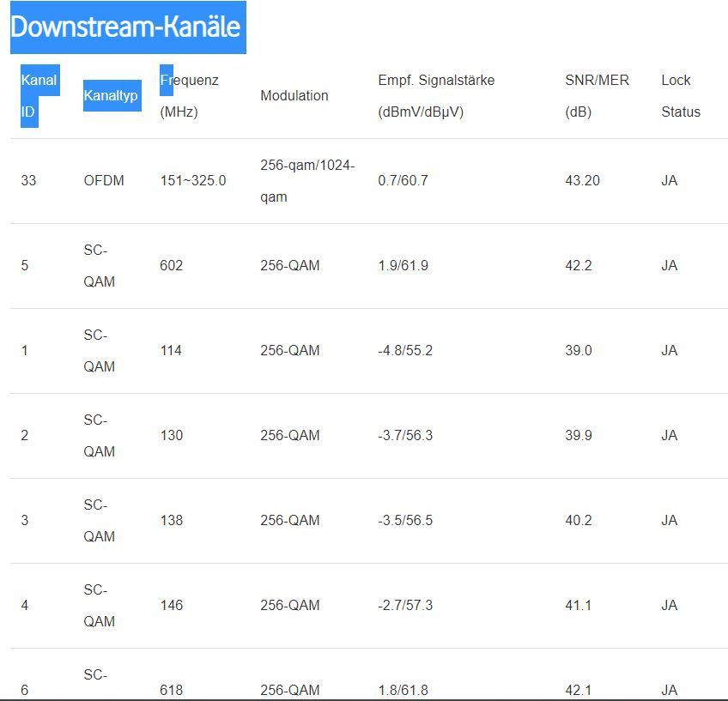Select SNR value 42.2
Image resolution: width=728 pixels, height=701 pixels.
click(579, 265)
